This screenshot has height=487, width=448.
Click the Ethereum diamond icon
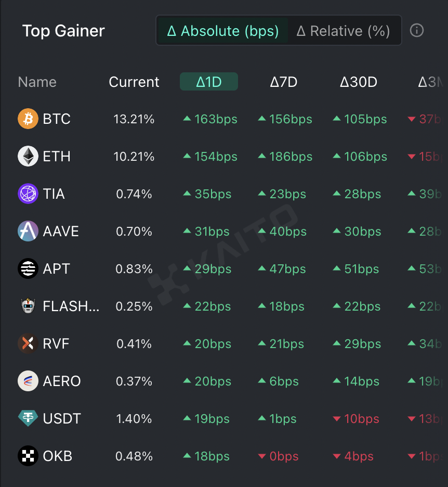point(28,157)
